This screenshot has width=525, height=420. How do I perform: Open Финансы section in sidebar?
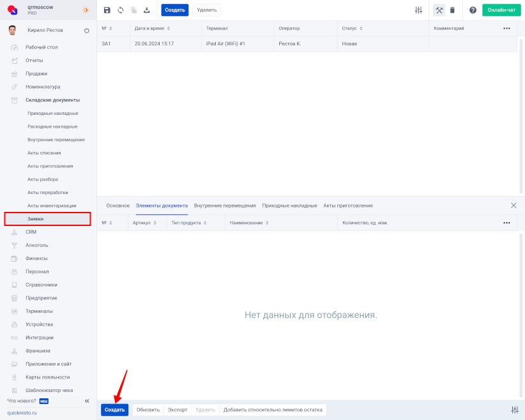(36, 259)
